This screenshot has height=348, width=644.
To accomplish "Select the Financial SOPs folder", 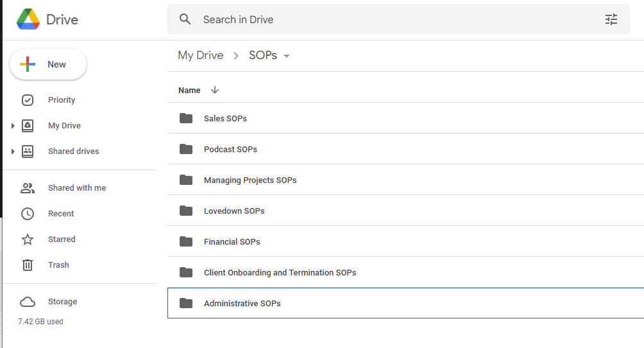I will [232, 241].
